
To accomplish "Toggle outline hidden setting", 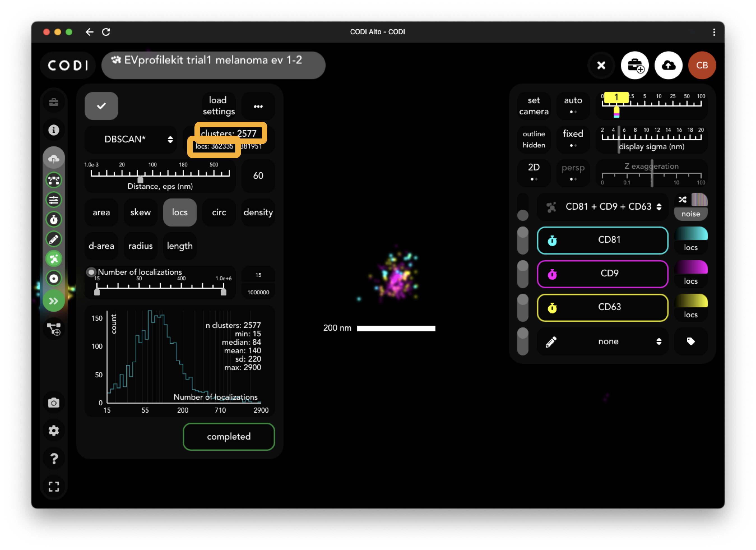I will click(x=534, y=139).
